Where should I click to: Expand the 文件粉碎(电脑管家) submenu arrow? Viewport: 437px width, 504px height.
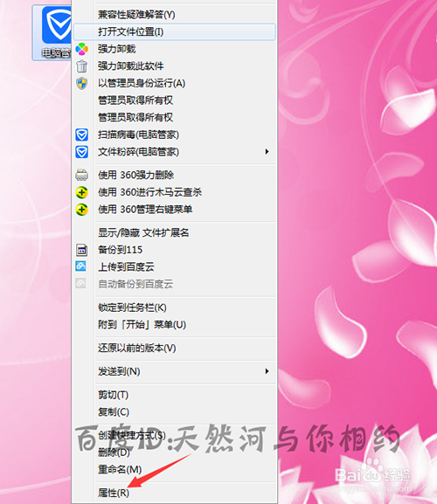coord(267,151)
